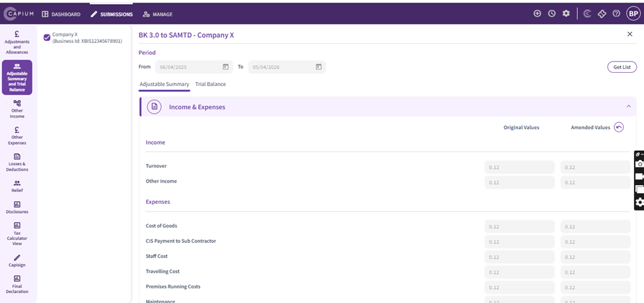Click Cost of Goods amended value field
This screenshot has width=644, height=303.
click(x=595, y=226)
